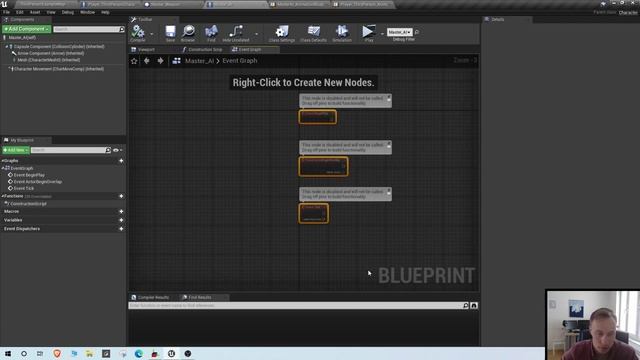Navigate forward with the right arrow icon

click(160, 61)
